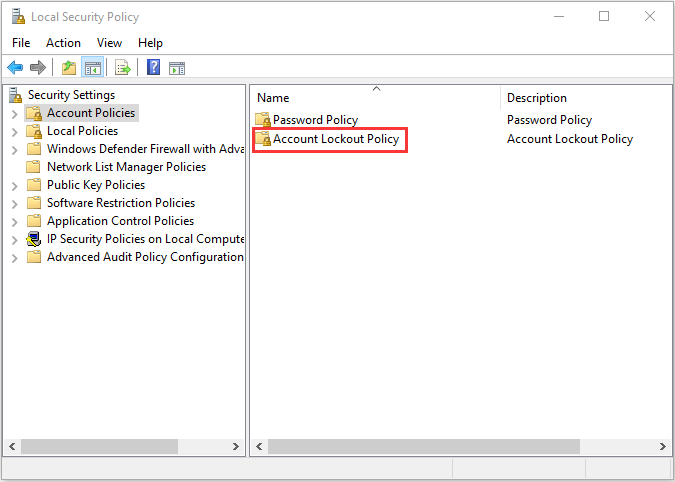Expand the Application Control Policies node
This screenshot has width=675, height=482.
coord(15,222)
